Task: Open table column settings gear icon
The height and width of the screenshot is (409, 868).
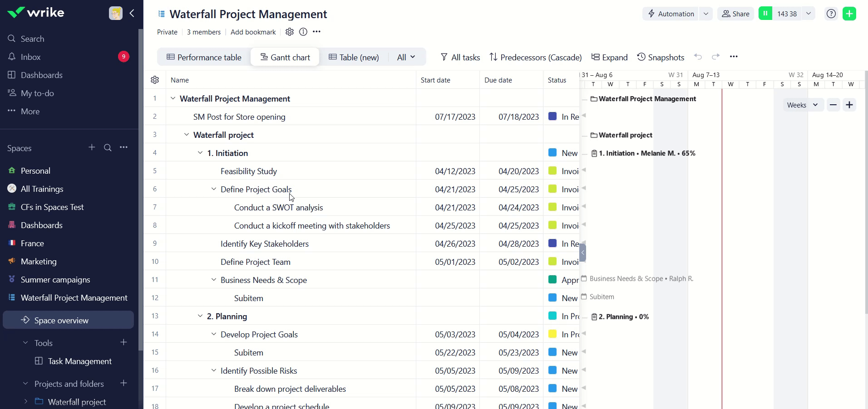Action: point(155,80)
